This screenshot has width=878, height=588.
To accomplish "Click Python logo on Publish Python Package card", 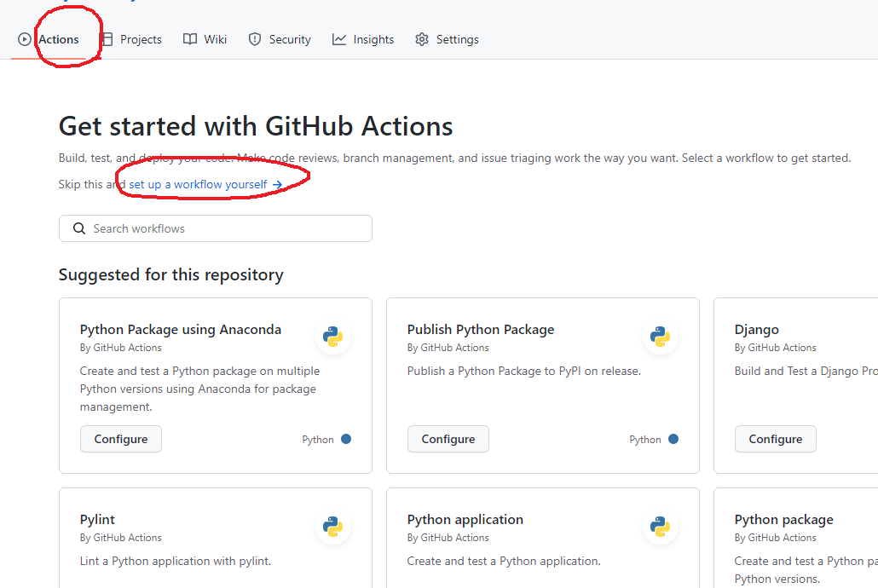I will click(660, 337).
